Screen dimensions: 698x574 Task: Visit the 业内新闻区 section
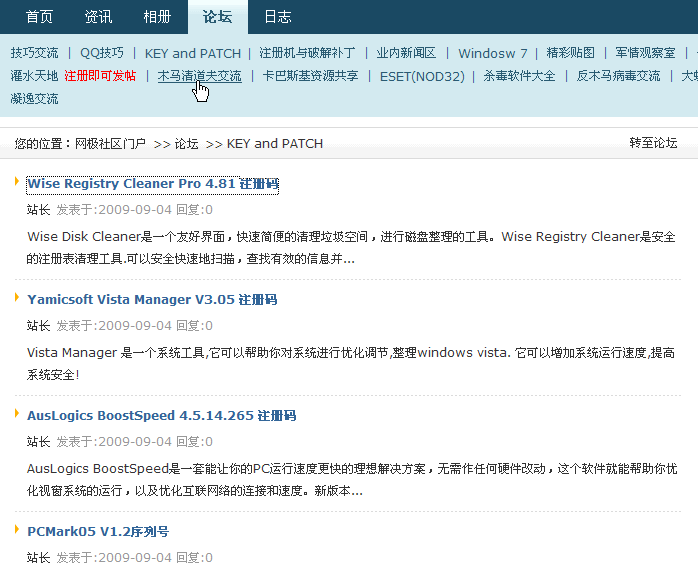click(x=406, y=53)
